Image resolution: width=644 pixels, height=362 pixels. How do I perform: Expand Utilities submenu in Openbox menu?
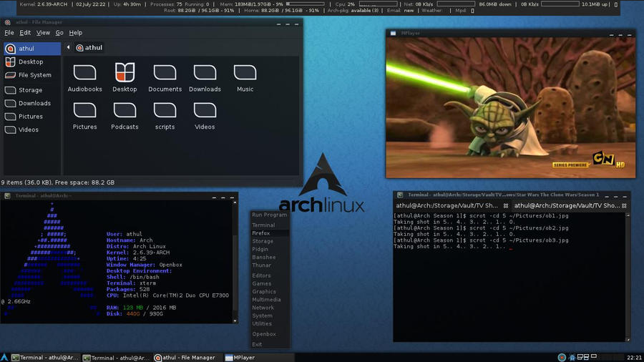(270, 323)
